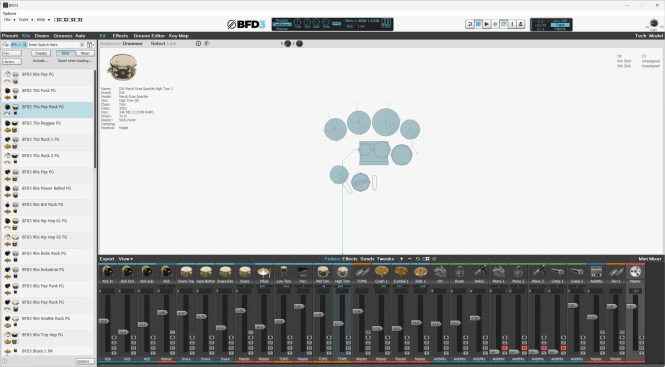Open the Key Map page tab
Screen dimensions: 665x367
tap(179, 36)
